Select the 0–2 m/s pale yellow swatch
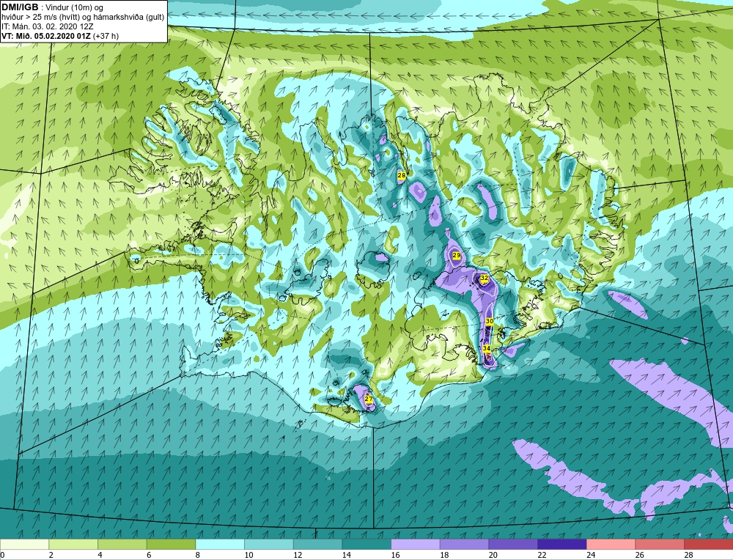733x560 pixels. tap(24, 544)
